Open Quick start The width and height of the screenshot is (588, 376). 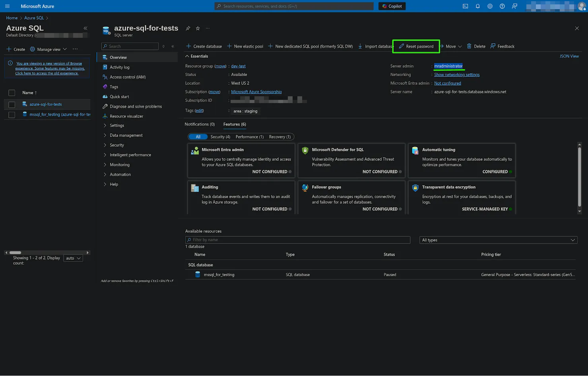pyautogui.click(x=119, y=97)
